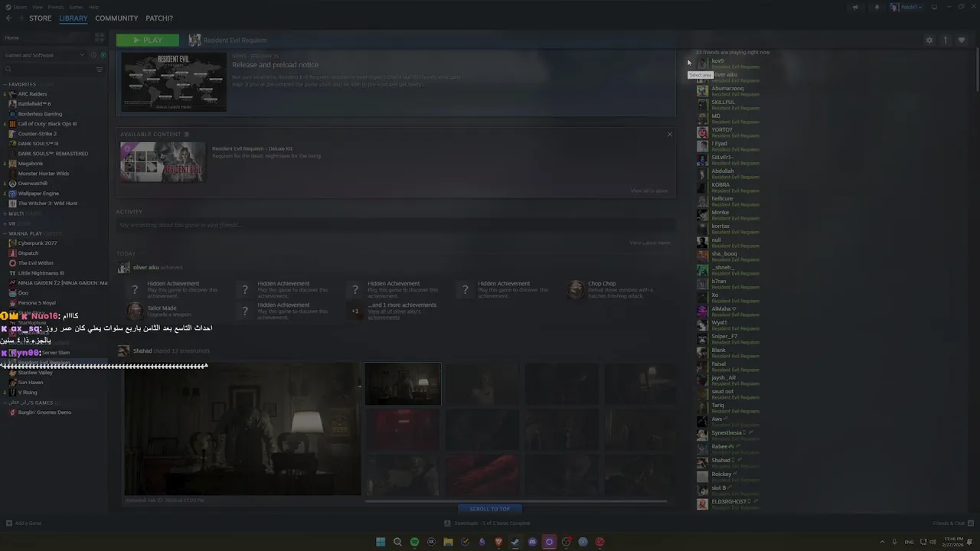Go to the STORE tab
Image resolution: width=980 pixels, height=551 pixels.
(x=41, y=18)
